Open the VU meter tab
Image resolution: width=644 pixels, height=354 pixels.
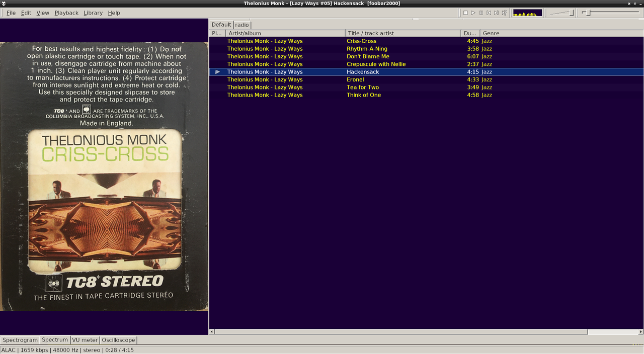point(85,340)
